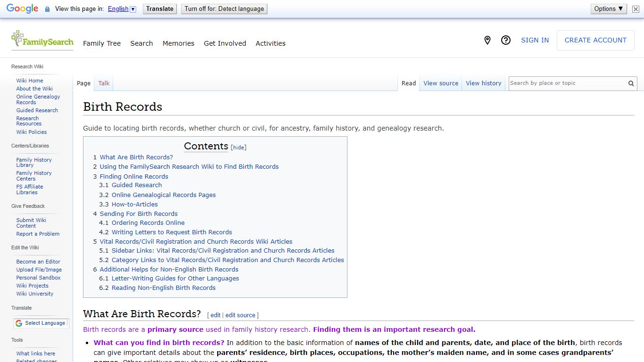This screenshot has height=362, width=644.
Task: Switch to View history tab
Action: (x=484, y=83)
